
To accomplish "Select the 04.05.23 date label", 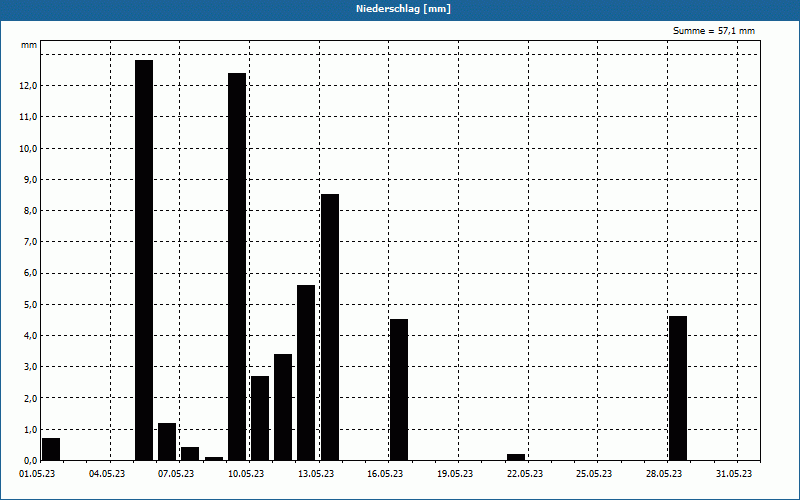I will (x=107, y=474).
